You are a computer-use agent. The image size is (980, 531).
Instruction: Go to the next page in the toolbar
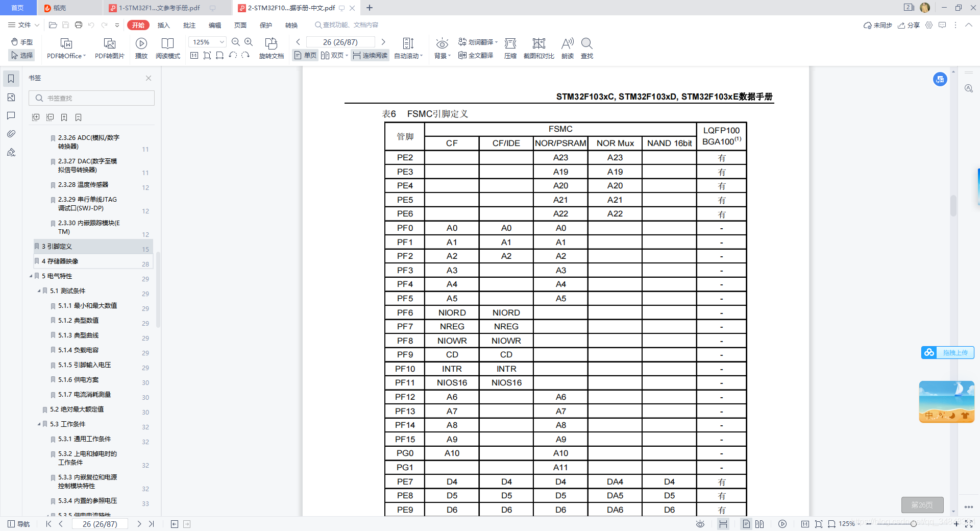[x=383, y=42]
